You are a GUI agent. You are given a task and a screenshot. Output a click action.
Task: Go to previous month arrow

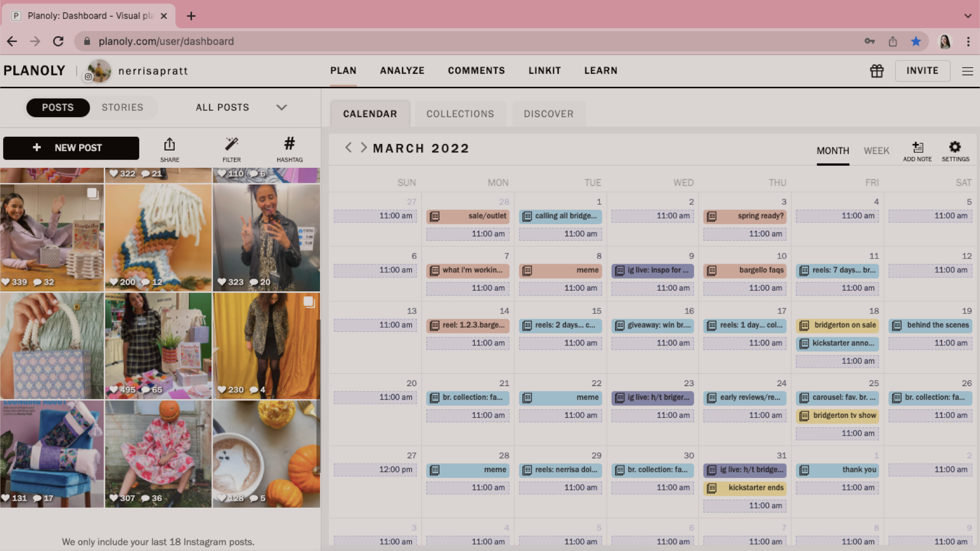348,148
